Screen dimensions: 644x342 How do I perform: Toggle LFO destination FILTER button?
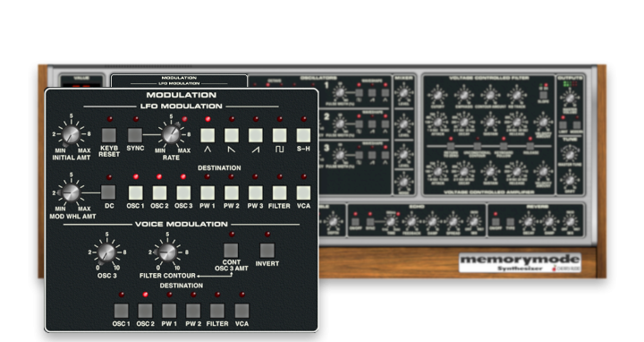[280, 192]
